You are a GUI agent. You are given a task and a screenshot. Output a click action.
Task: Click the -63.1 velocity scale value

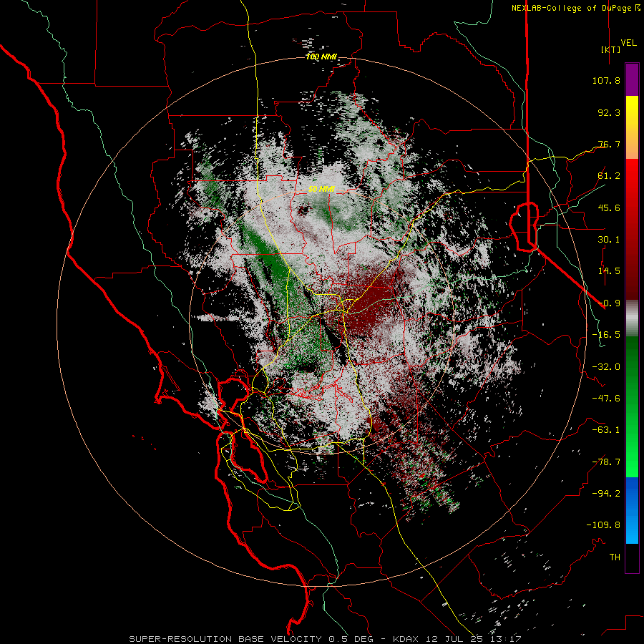(606, 430)
